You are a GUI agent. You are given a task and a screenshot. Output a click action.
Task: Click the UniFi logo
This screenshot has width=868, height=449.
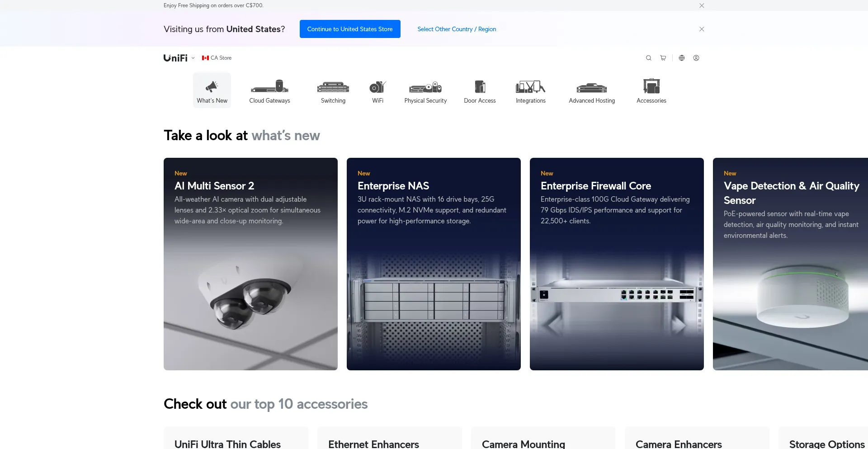[175, 58]
